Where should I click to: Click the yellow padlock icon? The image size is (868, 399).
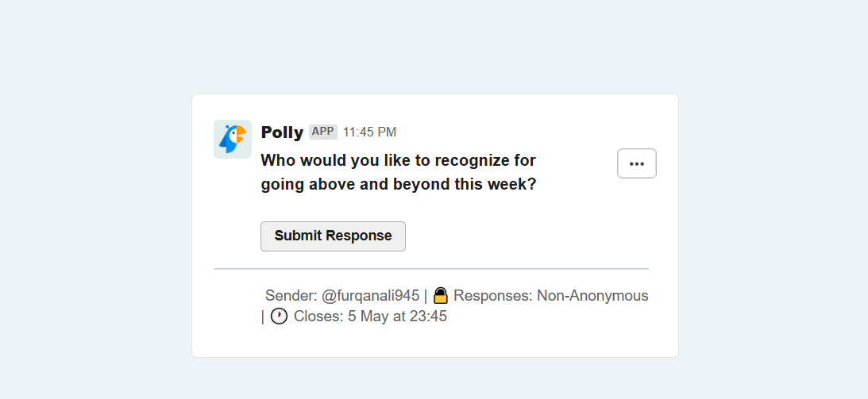[x=440, y=296]
